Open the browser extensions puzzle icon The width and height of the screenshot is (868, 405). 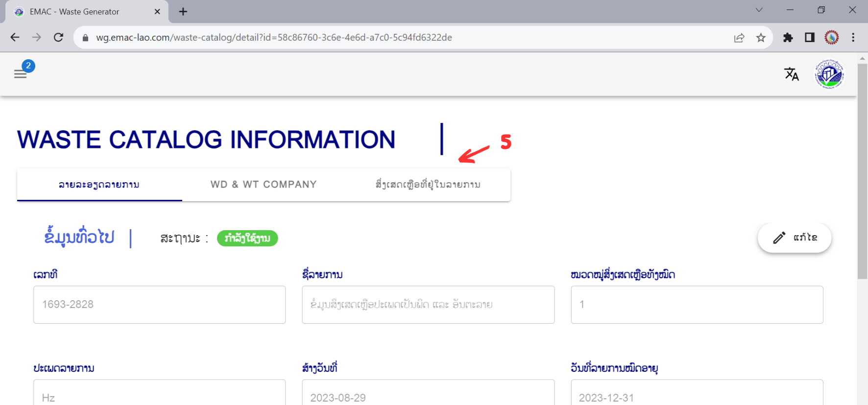click(x=788, y=38)
